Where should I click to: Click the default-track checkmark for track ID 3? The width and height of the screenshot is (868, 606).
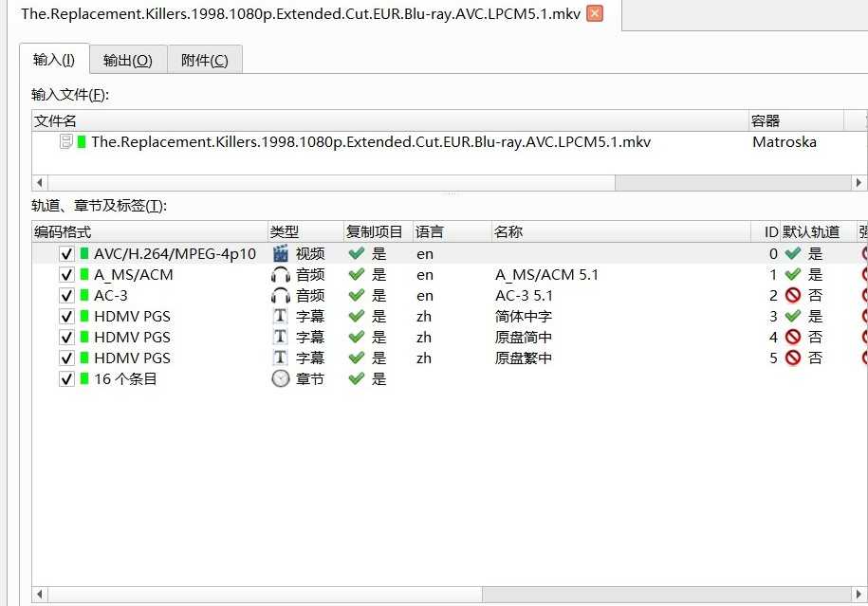point(793,316)
